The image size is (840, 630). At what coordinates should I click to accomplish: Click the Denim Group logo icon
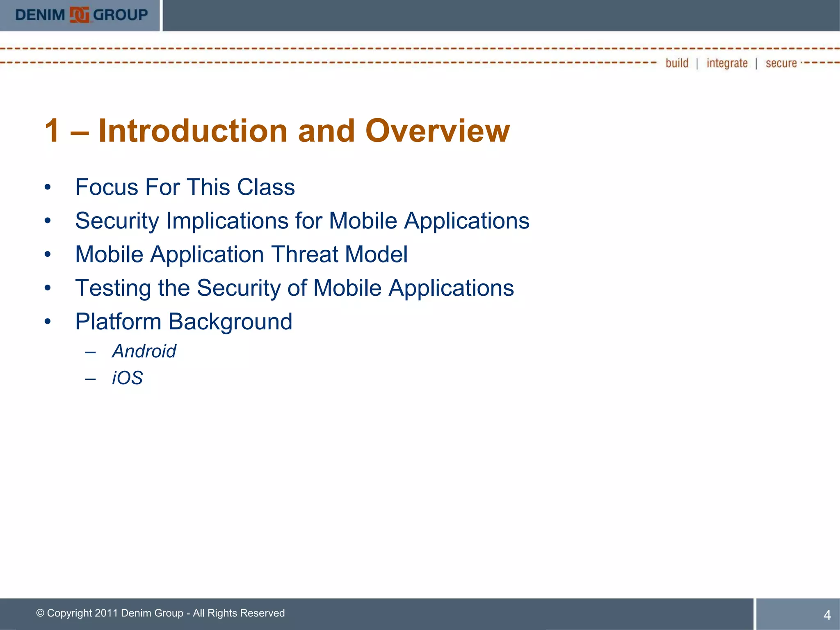pyautogui.click(x=79, y=15)
